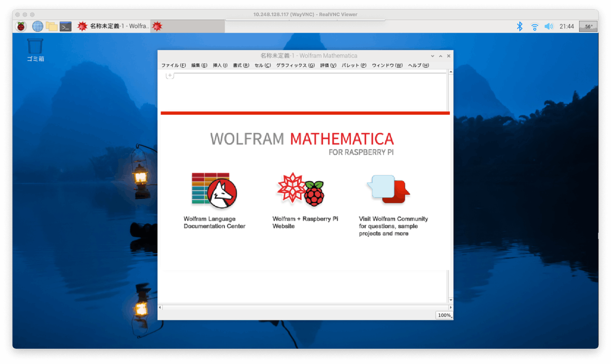Screen dimensions: 611x364
Task: Click the horizontal scrollbar left arrow
Action: pos(160,307)
